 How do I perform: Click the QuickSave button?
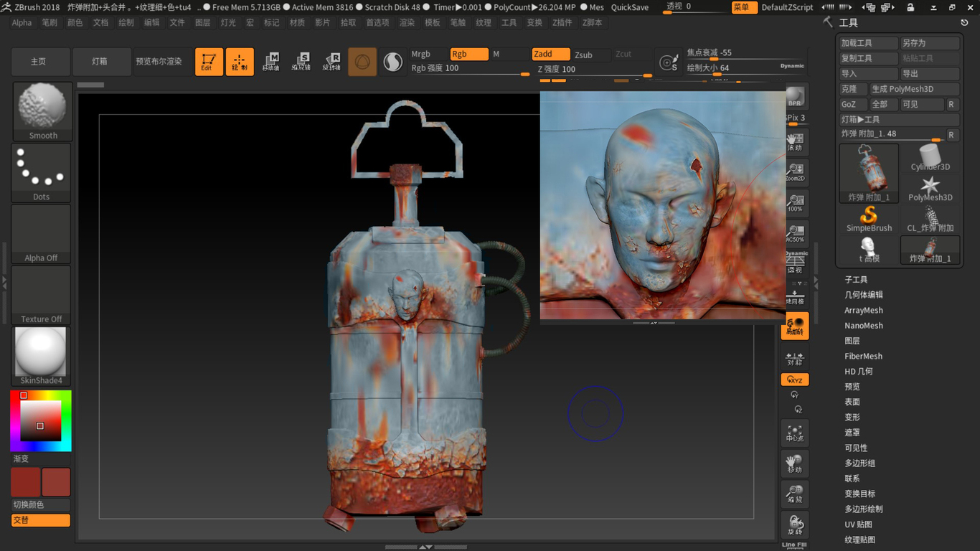point(630,7)
